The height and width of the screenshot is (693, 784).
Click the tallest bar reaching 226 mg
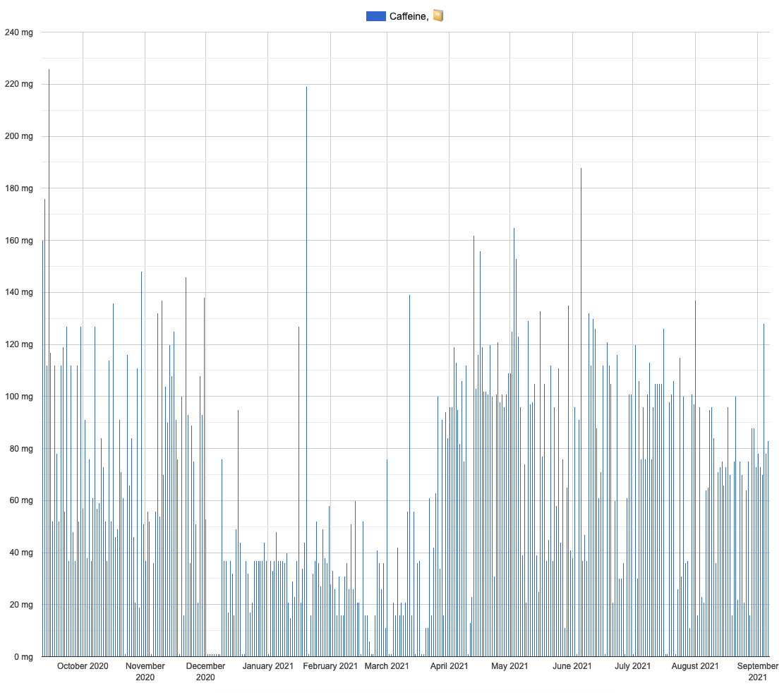(49, 363)
